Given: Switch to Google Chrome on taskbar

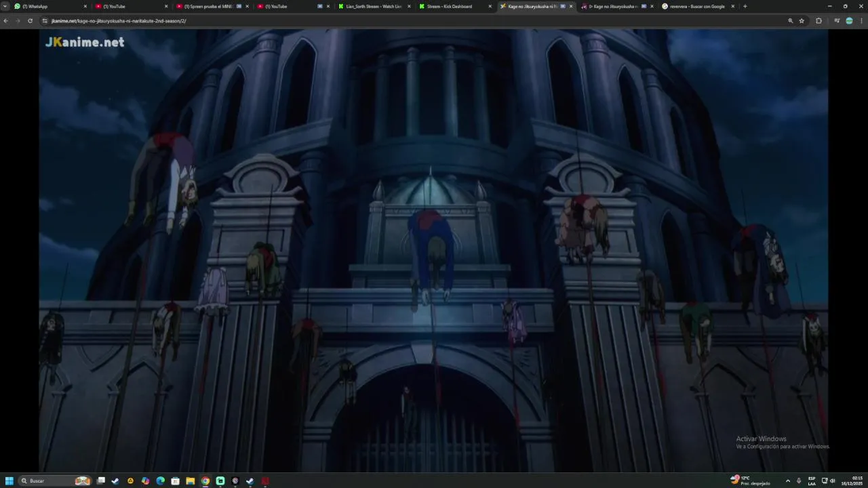Looking at the screenshot, I should click(x=205, y=481).
